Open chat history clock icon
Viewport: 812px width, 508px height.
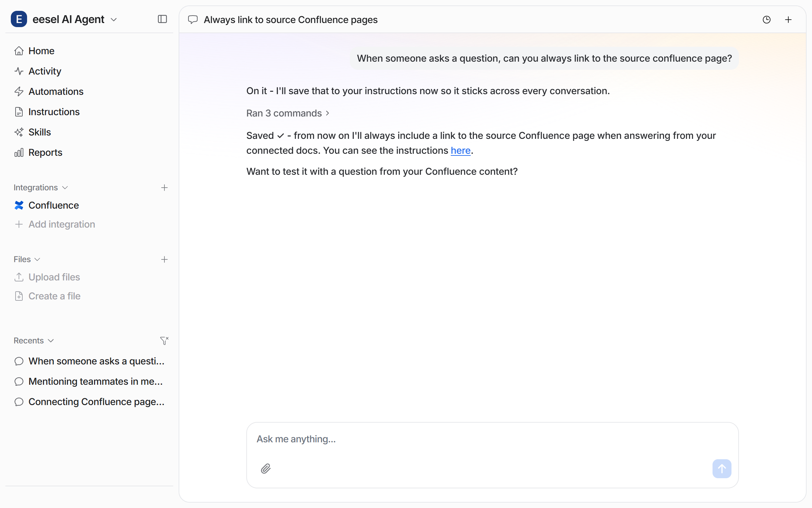pyautogui.click(x=767, y=20)
